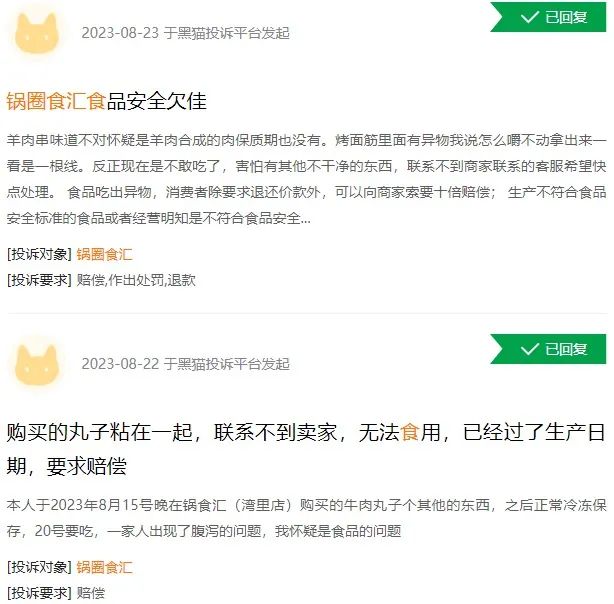Viewport: 614px width, 604px height.
Task: Open the complaint titled 锅圈食汇食品安全欠佳
Action: coord(107,101)
